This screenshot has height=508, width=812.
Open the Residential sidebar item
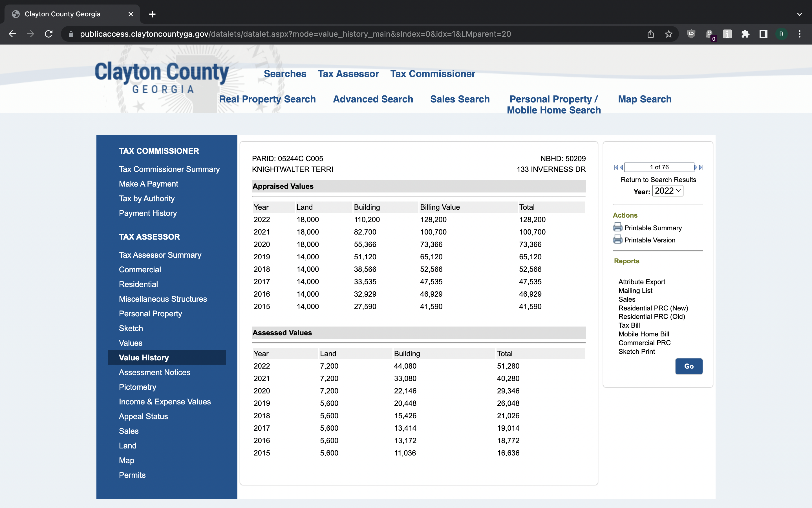138,284
